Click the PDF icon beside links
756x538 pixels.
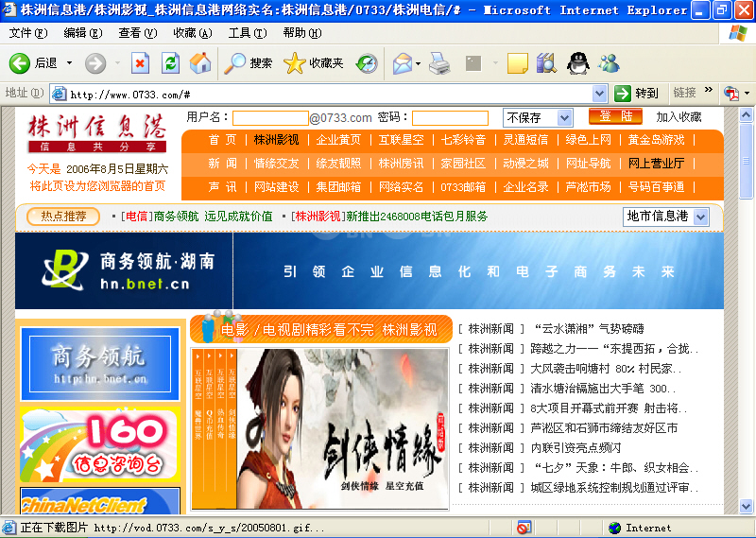pos(731,93)
